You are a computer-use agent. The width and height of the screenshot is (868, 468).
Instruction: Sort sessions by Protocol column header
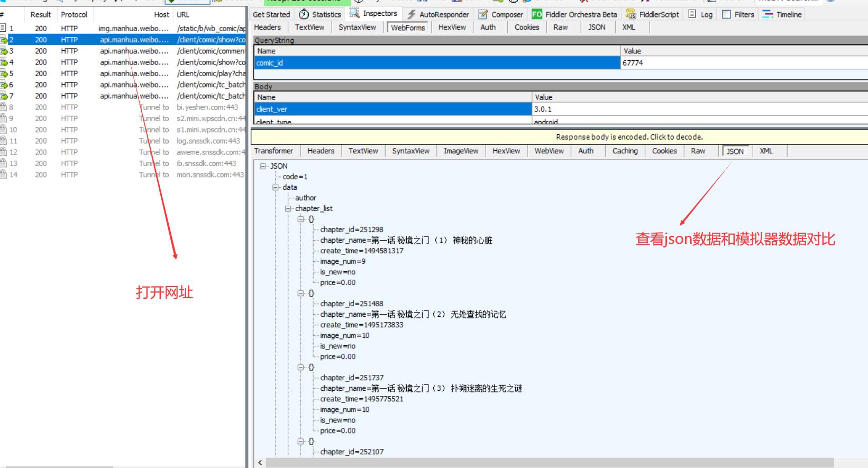74,14
